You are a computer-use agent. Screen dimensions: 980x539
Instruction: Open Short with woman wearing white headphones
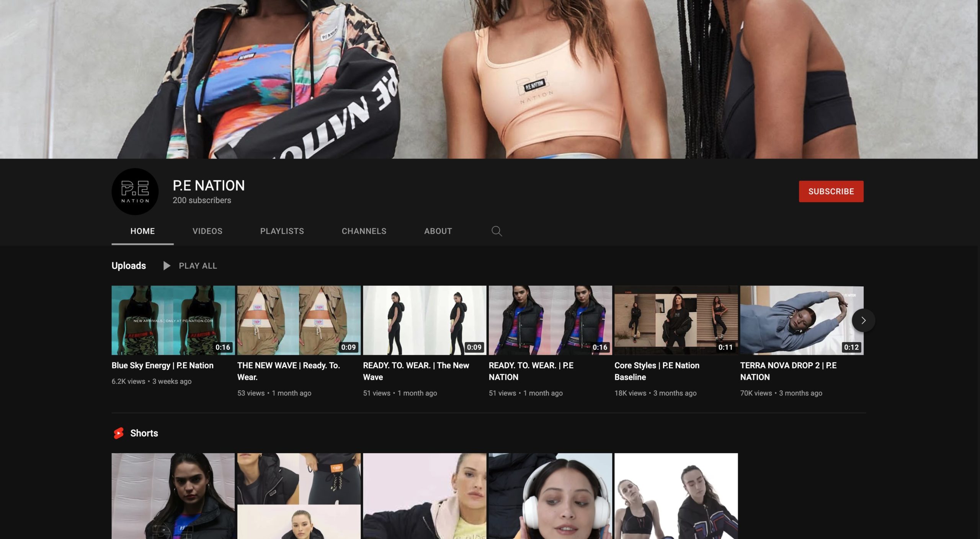[x=550, y=496]
